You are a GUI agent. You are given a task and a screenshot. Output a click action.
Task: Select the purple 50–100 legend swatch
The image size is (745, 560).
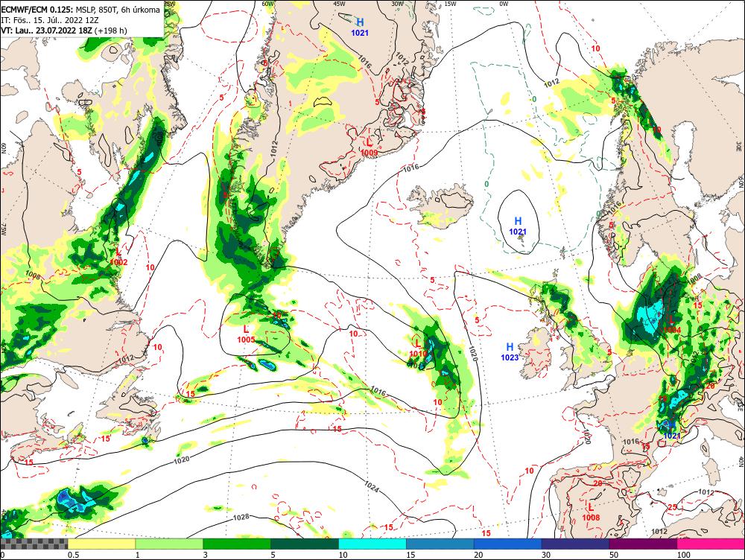643,544
